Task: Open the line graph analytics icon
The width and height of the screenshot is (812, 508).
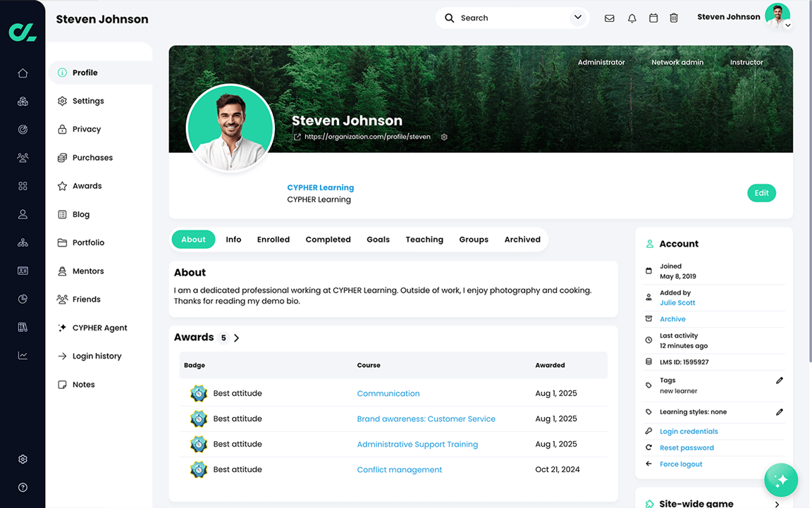Action: (23, 355)
